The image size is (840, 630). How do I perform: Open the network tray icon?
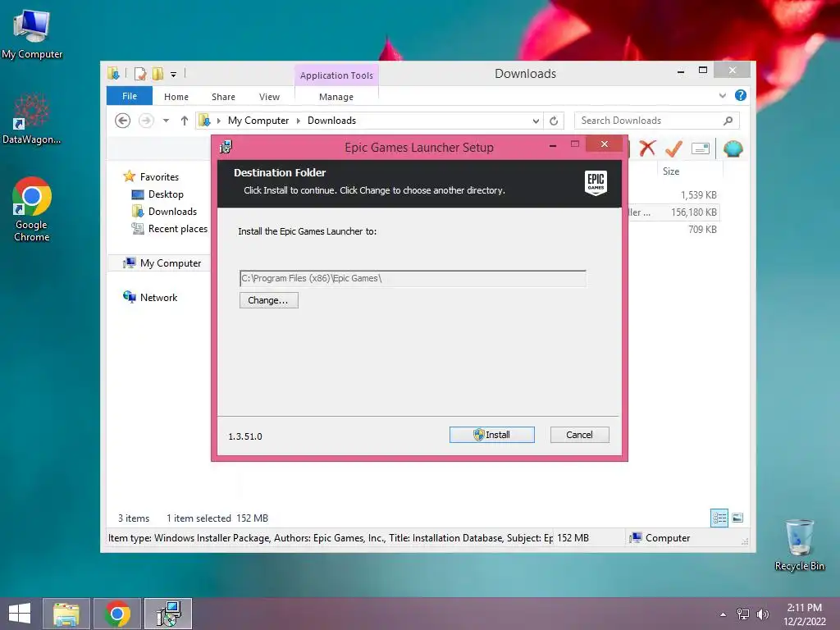pyautogui.click(x=743, y=614)
